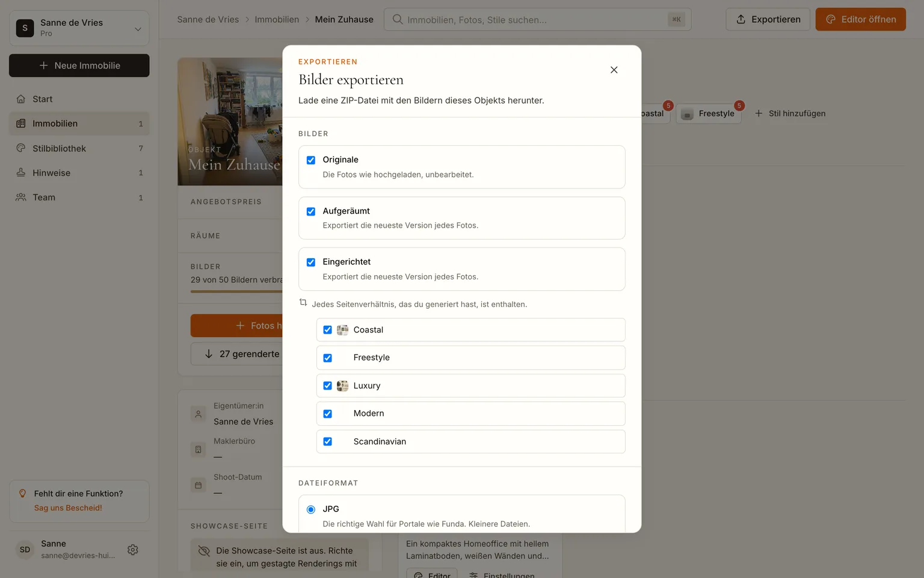Image resolution: width=924 pixels, height=578 pixels.
Task: Open the Sanne de Vries workspace dropdown
Action: (79, 28)
